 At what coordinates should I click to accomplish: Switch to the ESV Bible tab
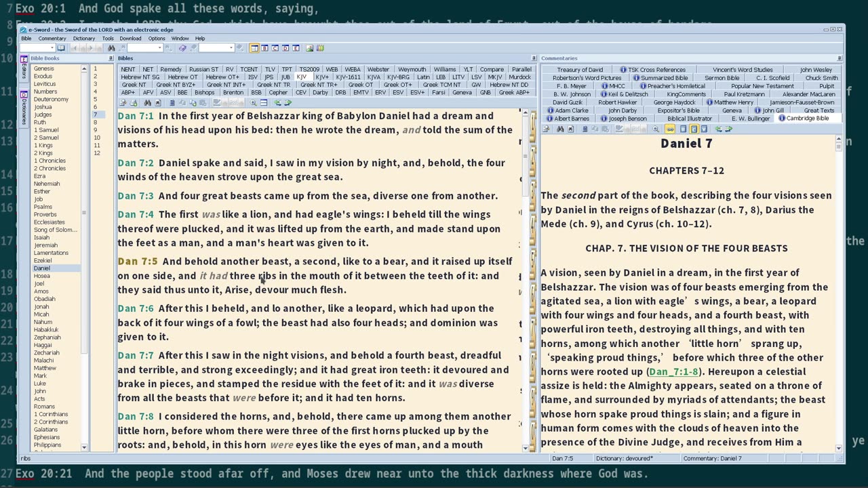click(398, 93)
